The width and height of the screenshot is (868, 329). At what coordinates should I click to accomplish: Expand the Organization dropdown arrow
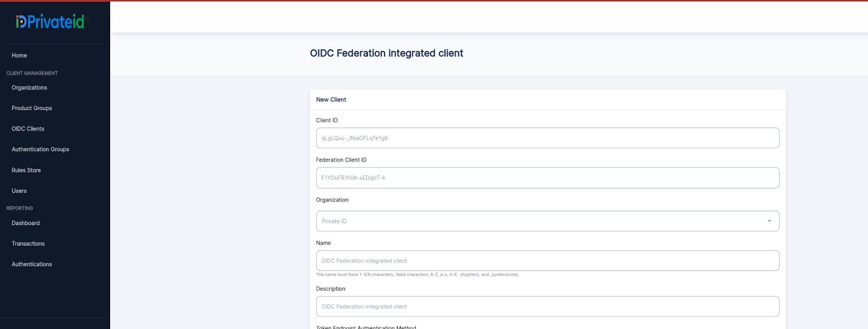point(769,221)
